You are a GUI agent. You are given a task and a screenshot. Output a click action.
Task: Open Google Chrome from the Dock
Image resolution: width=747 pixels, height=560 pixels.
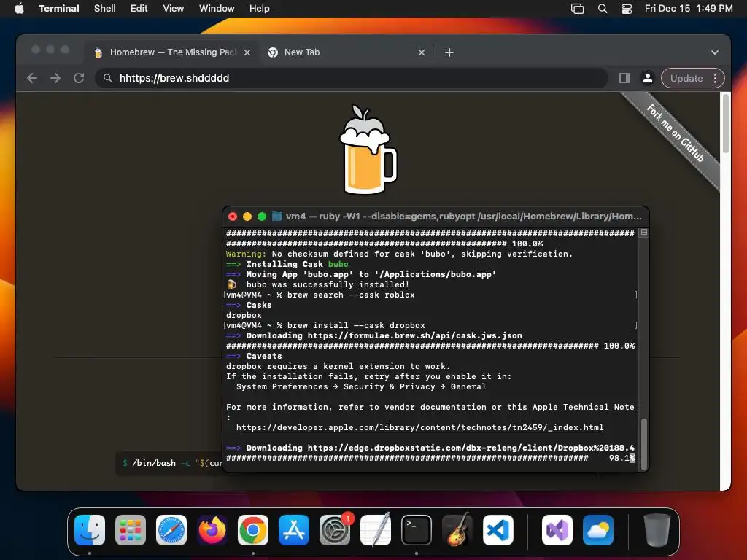click(x=253, y=530)
